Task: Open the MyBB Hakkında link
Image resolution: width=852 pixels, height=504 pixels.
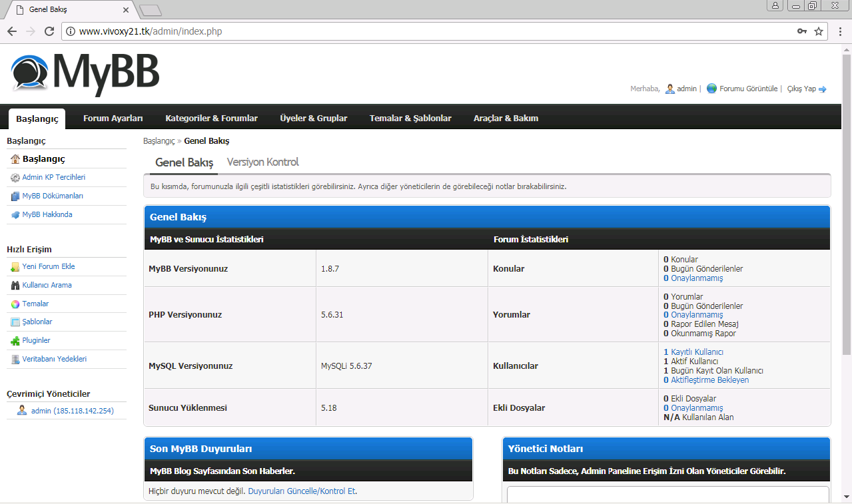Action: coord(47,215)
